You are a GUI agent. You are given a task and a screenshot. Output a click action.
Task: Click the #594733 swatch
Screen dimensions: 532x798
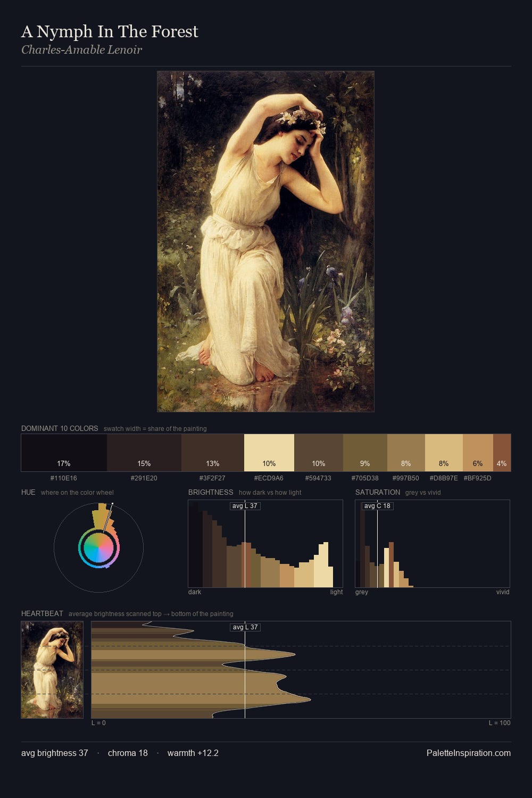tap(319, 453)
